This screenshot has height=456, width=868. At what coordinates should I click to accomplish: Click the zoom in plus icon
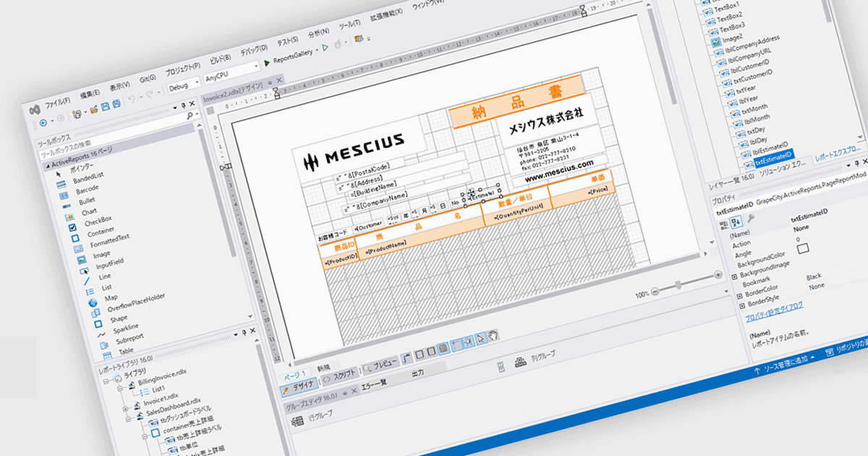click(718, 274)
